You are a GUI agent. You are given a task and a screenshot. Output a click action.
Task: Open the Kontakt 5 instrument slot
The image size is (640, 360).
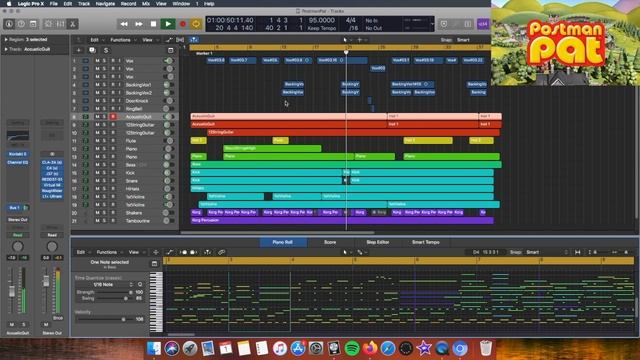18,154
